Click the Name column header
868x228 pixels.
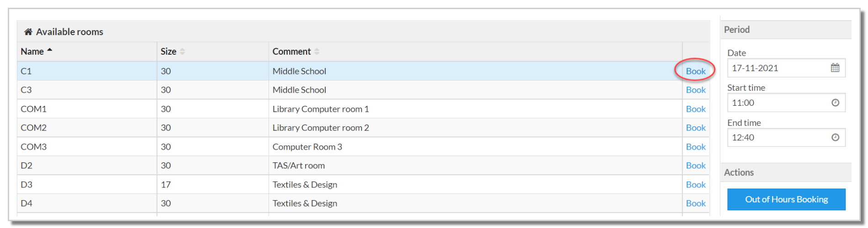(x=32, y=52)
